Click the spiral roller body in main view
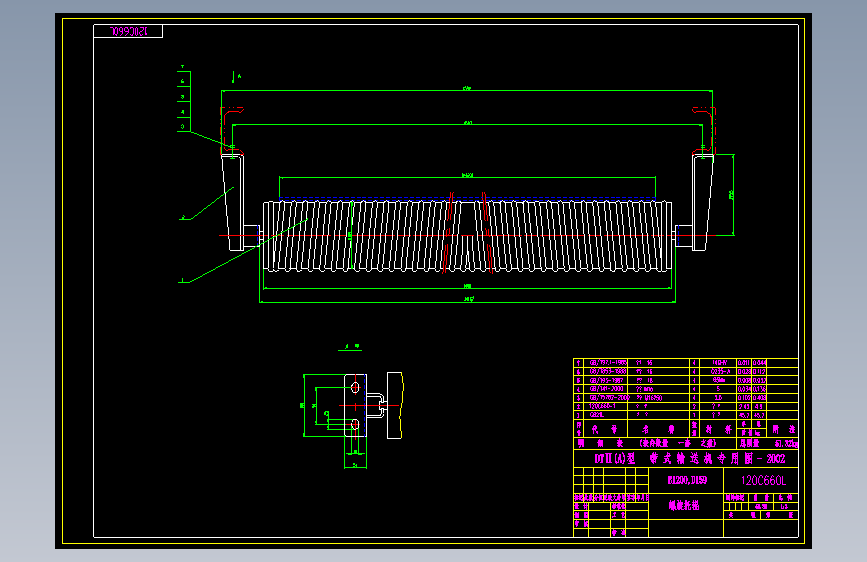Image resolution: width=867 pixels, height=562 pixels. 468,236
